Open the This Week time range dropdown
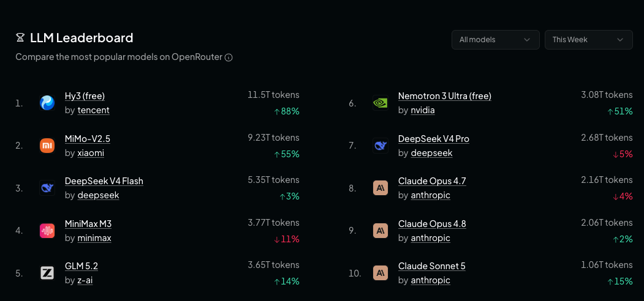The height and width of the screenshot is (301, 644). click(589, 40)
